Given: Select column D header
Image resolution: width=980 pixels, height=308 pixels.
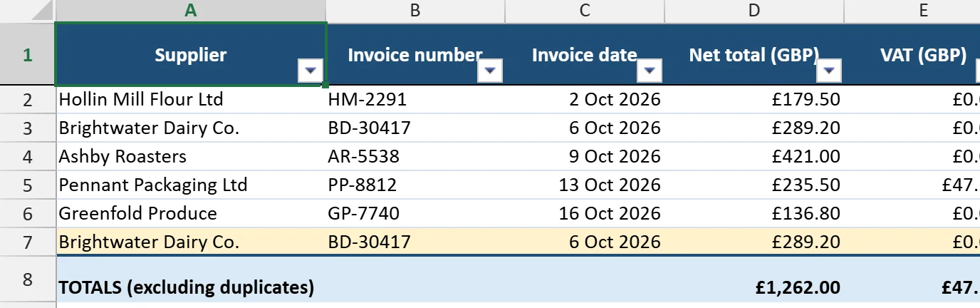Looking at the screenshot, I should tap(755, 11).
